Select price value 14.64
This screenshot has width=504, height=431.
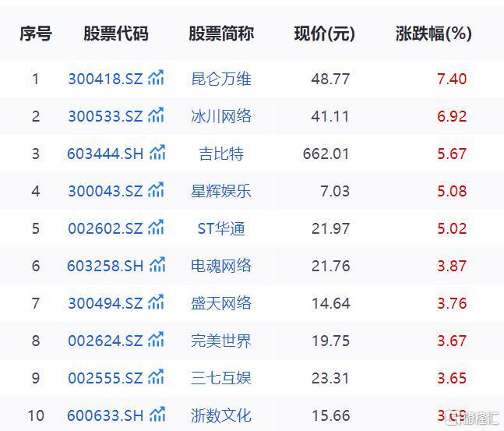330,303
